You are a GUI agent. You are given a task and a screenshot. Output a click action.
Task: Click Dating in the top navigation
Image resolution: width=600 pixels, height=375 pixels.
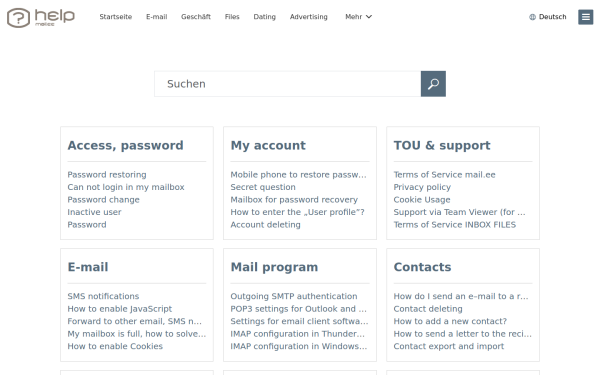(264, 17)
